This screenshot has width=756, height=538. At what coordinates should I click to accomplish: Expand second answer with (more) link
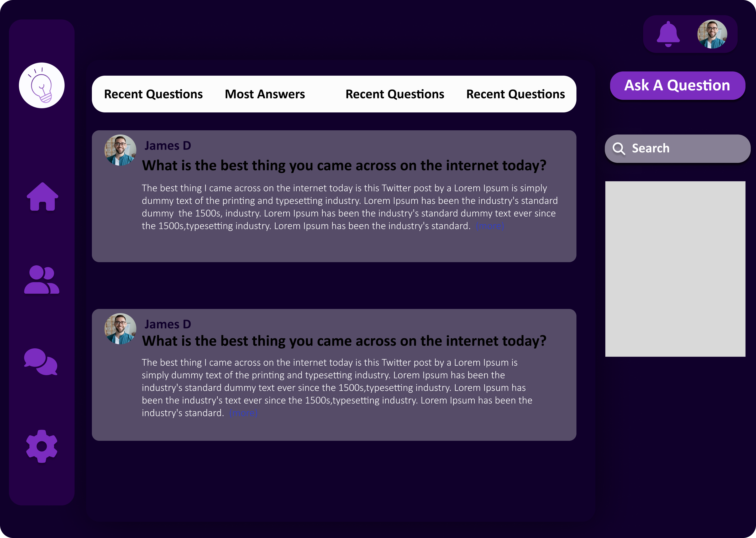[243, 413]
